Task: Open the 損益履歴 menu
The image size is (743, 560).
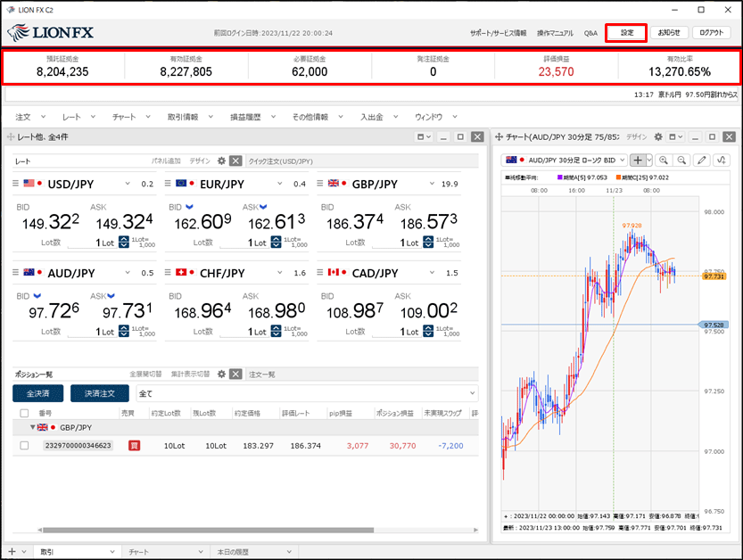Action: click(x=251, y=117)
